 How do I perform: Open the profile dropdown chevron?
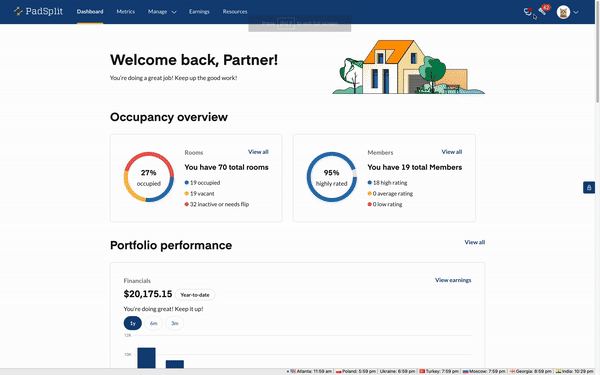pyautogui.click(x=576, y=12)
